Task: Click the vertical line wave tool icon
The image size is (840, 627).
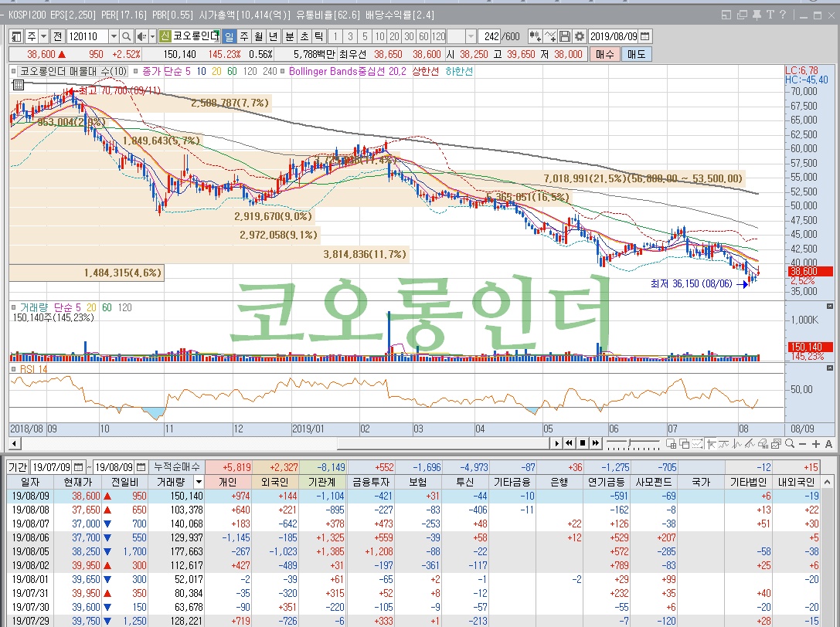Action: pos(737,444)
